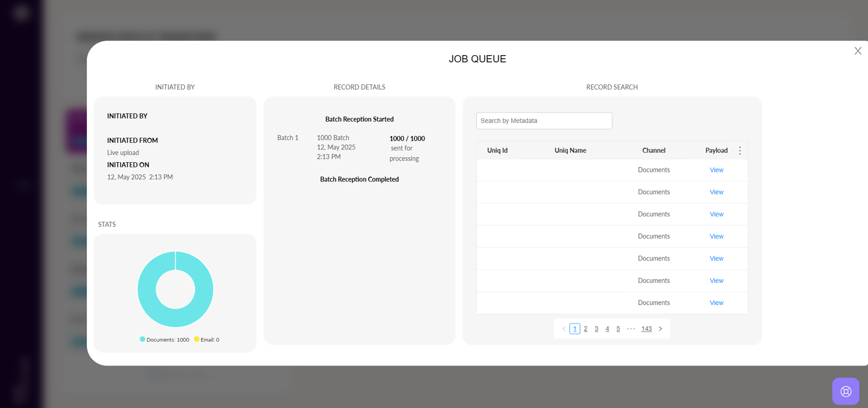Jump to page 3
868x408 pixels.
pyautogui.click(x=596, y=329)
